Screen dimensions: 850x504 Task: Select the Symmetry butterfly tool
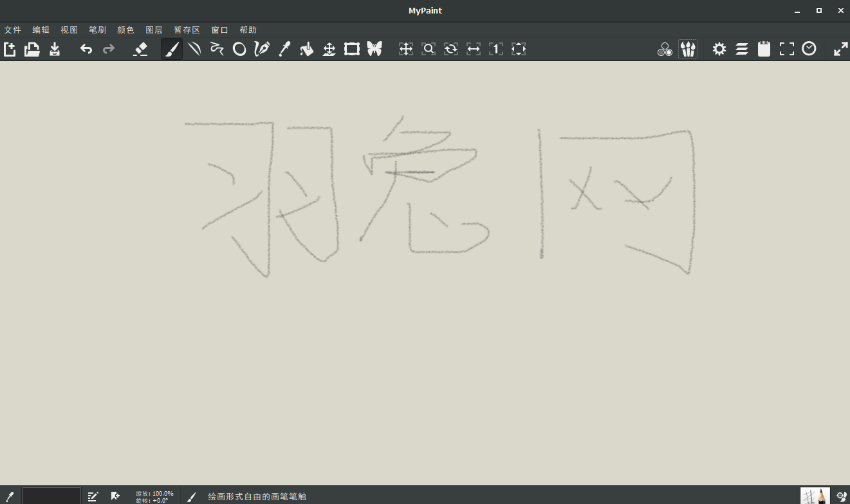pos(374,49)
